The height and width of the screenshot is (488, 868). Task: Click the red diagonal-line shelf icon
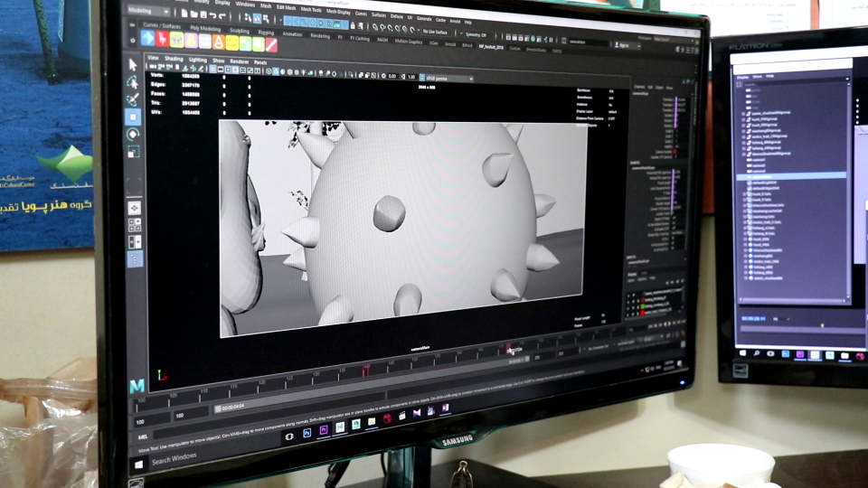[271, 43]
